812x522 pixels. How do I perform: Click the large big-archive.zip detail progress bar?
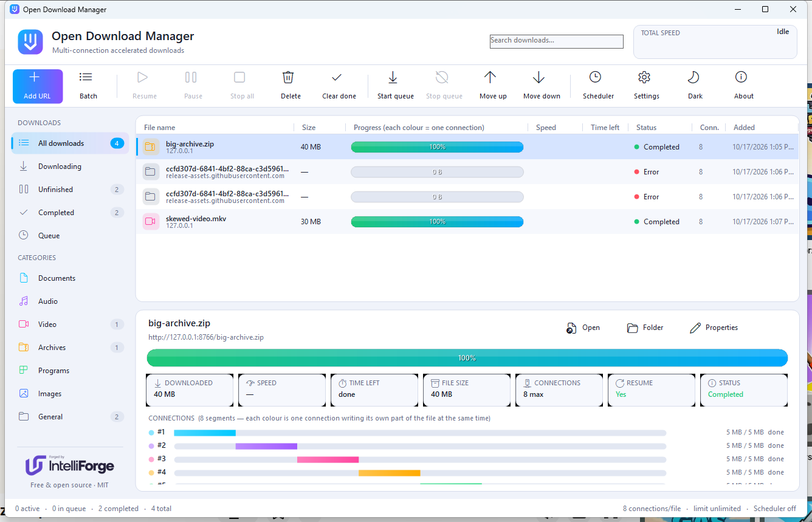click(x=467, y=358)
